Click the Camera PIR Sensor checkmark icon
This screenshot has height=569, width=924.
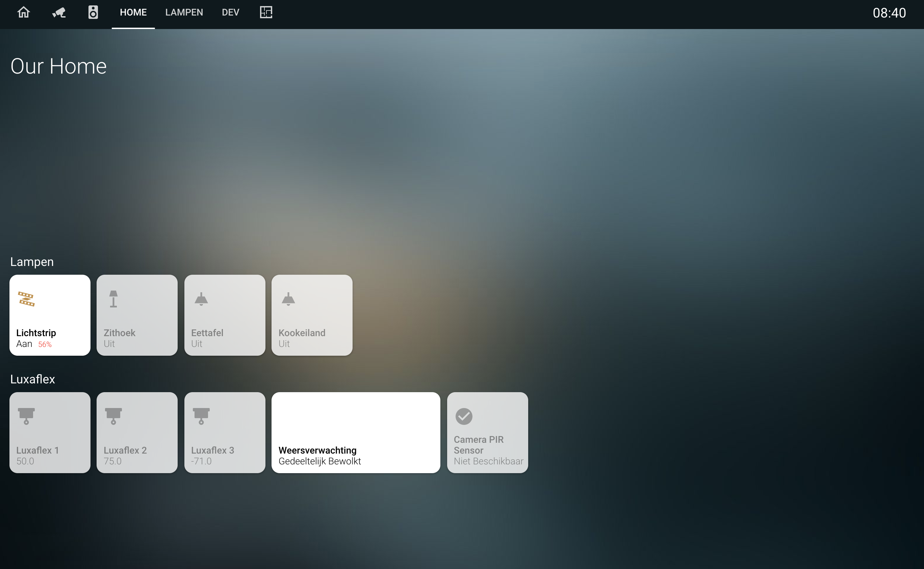[x=463, y=416]
